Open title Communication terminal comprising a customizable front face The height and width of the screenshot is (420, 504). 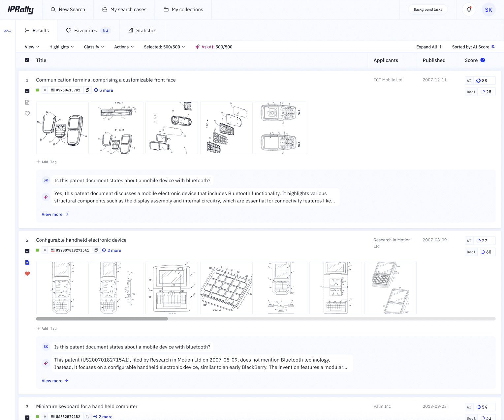106,80
